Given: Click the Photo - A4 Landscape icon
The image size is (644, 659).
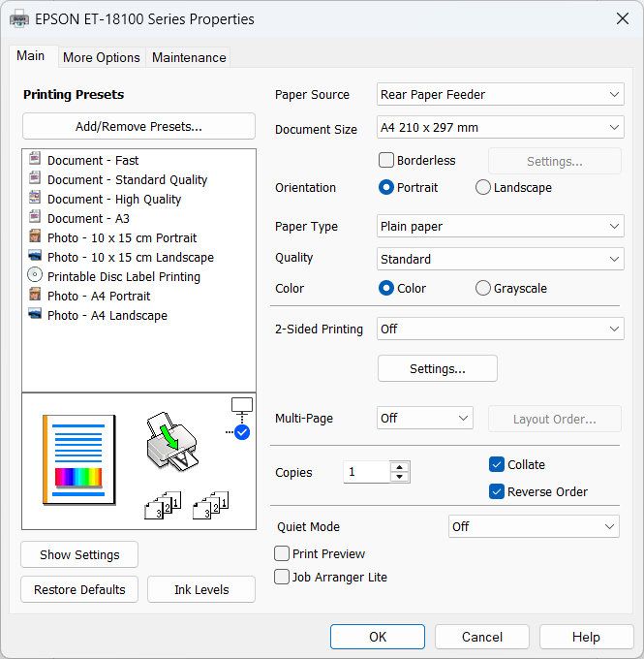Looking at the screenshot, I should point(35,314).
